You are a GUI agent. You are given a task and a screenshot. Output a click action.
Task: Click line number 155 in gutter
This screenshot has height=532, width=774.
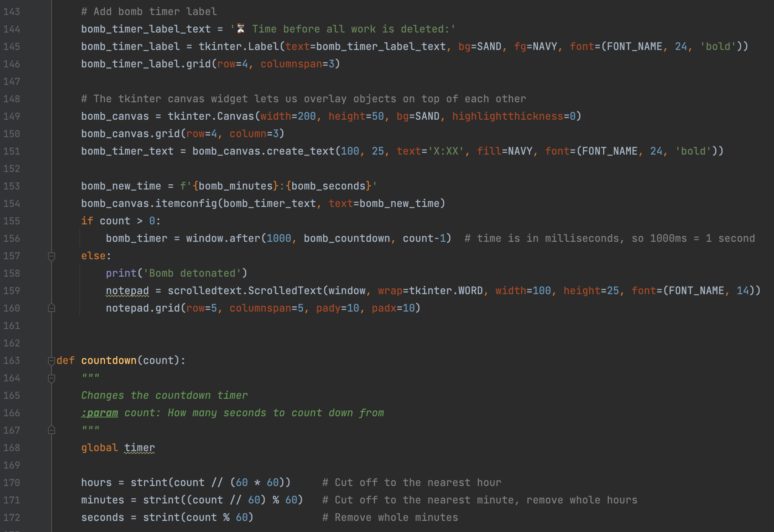click(12, 221)
